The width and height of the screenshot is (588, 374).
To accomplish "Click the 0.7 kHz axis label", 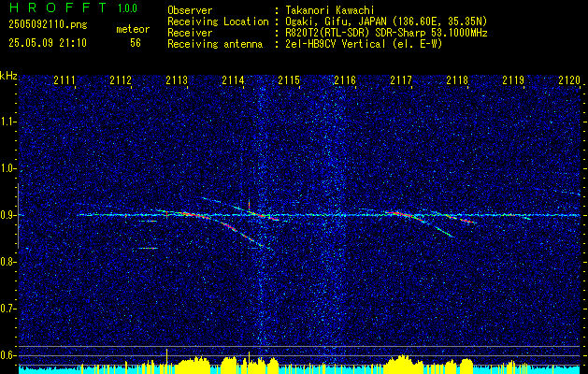I will coord(7,309).
